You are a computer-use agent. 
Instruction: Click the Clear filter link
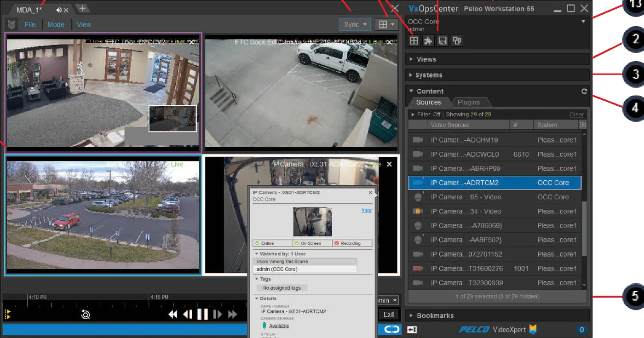click(576, 115)
